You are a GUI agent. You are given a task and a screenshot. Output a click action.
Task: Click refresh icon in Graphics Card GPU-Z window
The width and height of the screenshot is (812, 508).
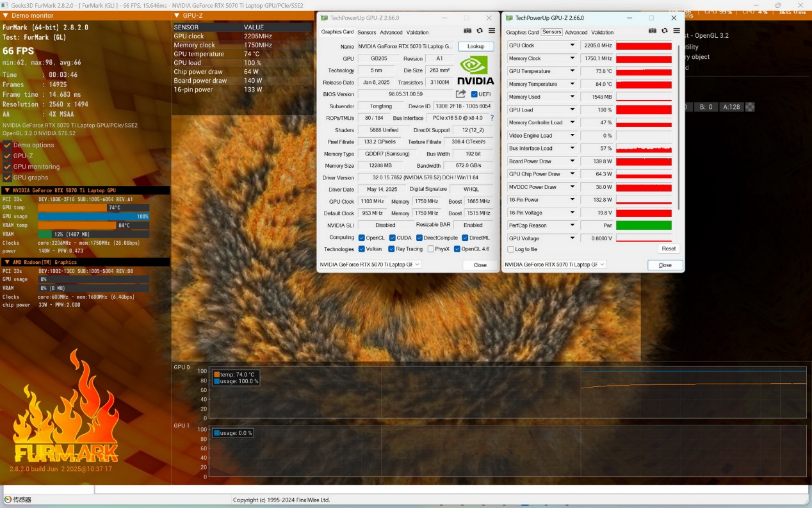click(480, 31)
